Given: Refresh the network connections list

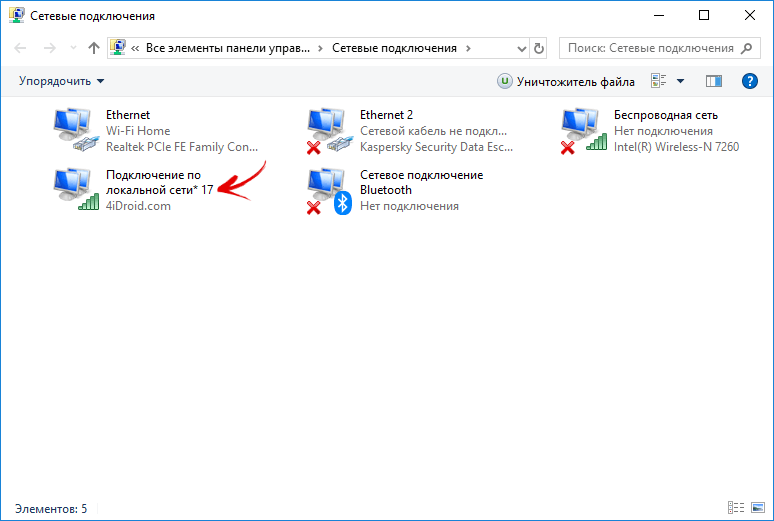Looking at the screenshot, I should 539,48.
